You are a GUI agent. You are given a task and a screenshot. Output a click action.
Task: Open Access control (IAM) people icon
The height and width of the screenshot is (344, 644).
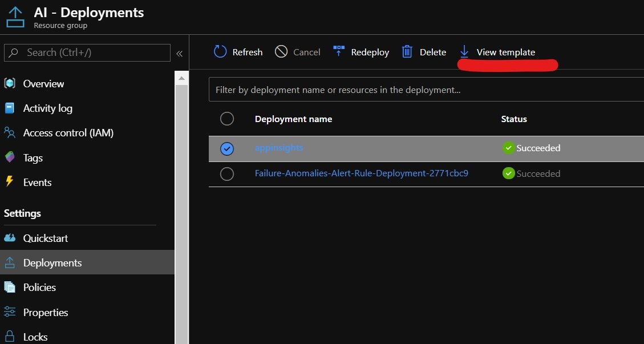coord(10,133)
